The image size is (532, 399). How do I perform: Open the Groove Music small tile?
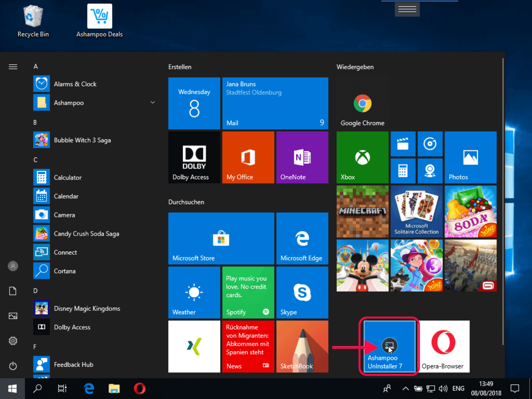430,144
